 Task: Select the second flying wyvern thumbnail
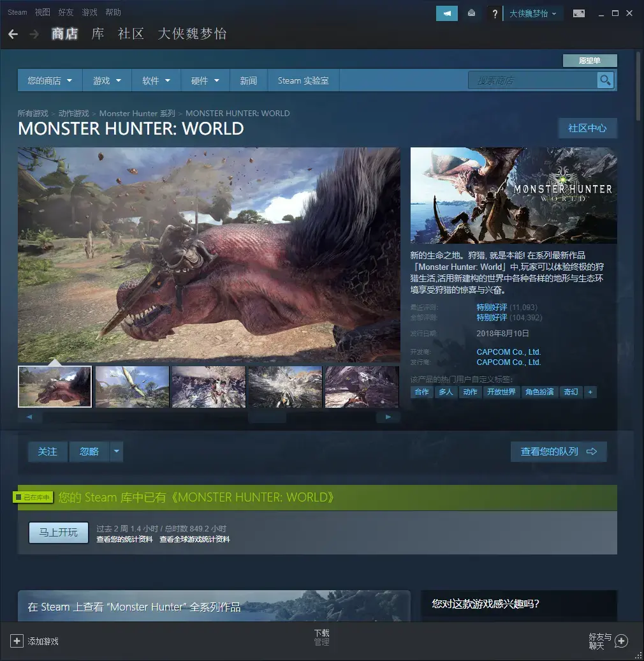[x=132, y=387]
